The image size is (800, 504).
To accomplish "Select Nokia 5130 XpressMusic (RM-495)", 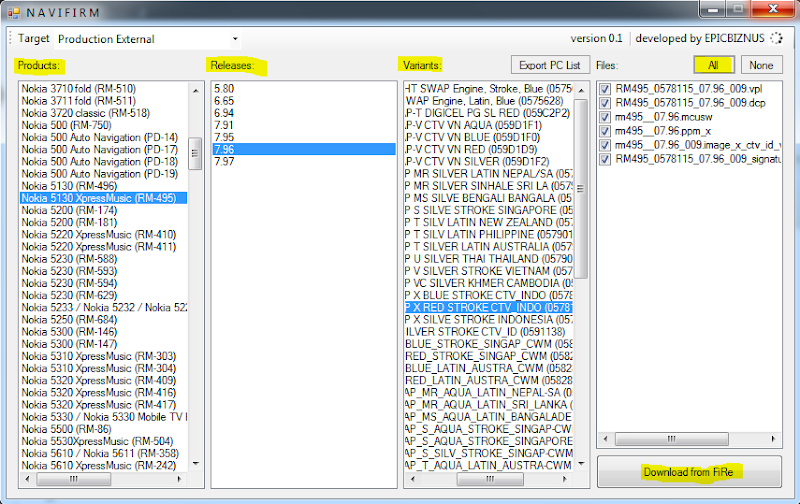I will coord(104,198).
